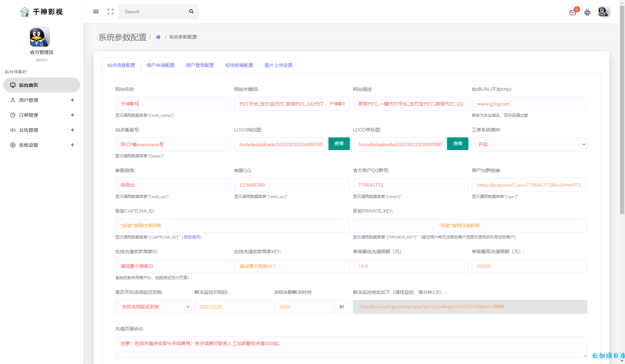Expand 公告管理 with its plus icon
The width and height of the screenshot is (625, 364).
(x=72, y=130)
